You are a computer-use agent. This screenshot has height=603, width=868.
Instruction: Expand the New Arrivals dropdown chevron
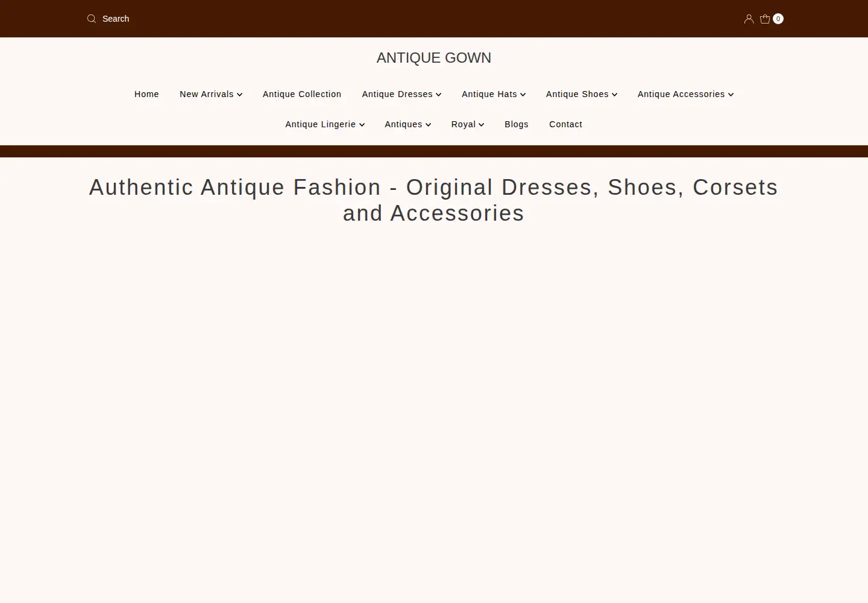239,95
